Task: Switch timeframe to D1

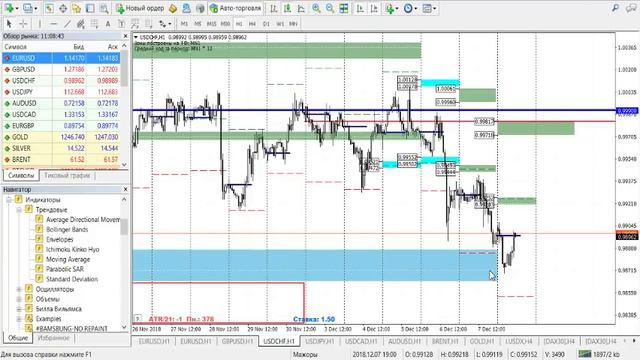Action: 266,24
